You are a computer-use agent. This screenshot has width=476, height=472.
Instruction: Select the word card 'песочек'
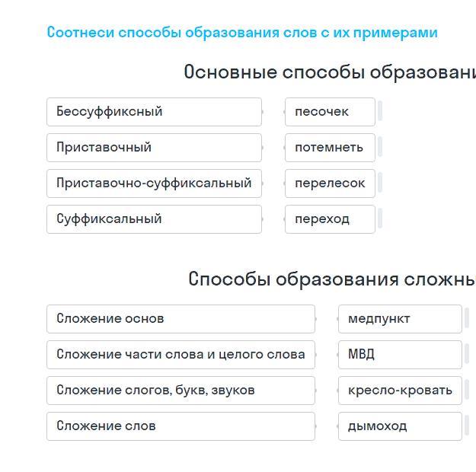coord(330,112)
